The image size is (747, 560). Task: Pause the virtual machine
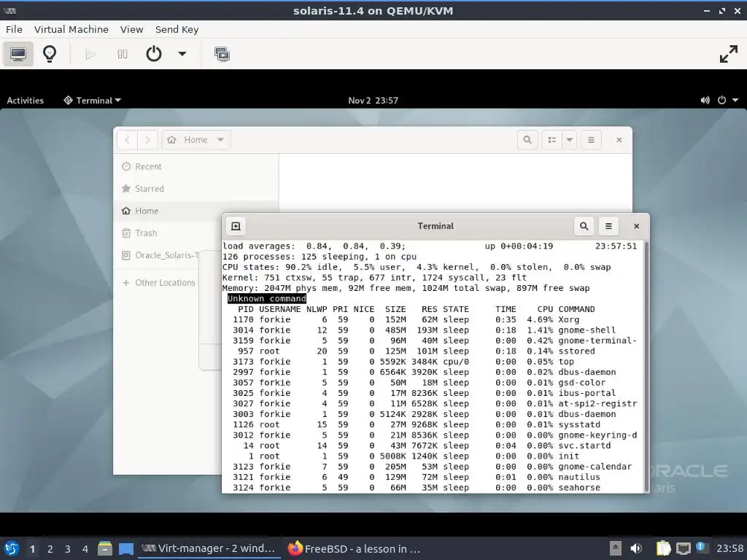(123, 54)
